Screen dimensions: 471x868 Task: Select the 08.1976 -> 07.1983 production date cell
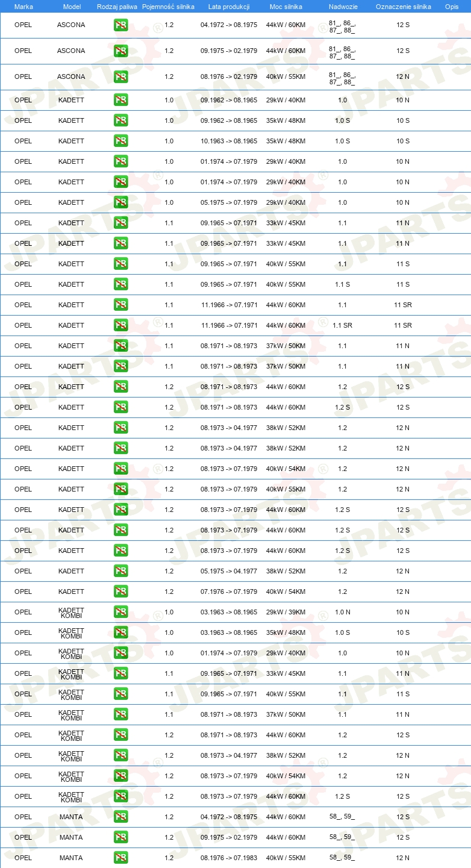[x=229, y=858]
